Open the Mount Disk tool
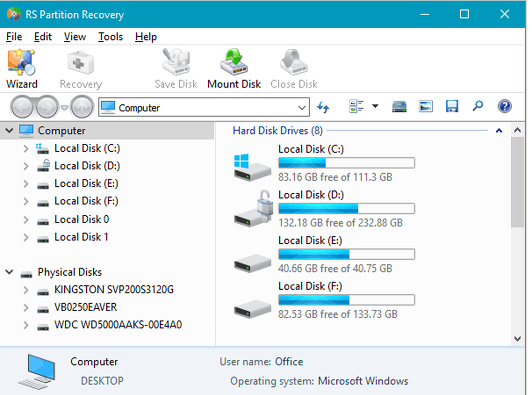The image size is (532, 395). [234, 69]
